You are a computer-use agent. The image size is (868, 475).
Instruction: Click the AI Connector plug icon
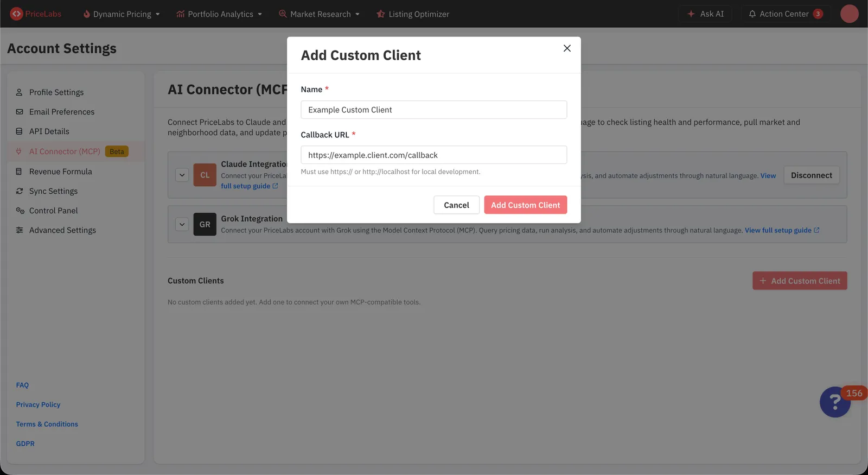pyautogui.click(x=19, y=151)
